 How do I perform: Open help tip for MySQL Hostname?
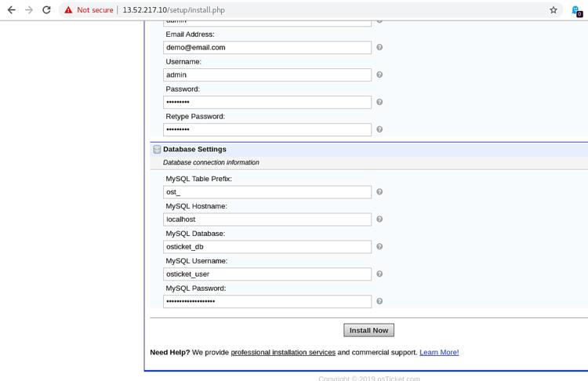[379, 220]
